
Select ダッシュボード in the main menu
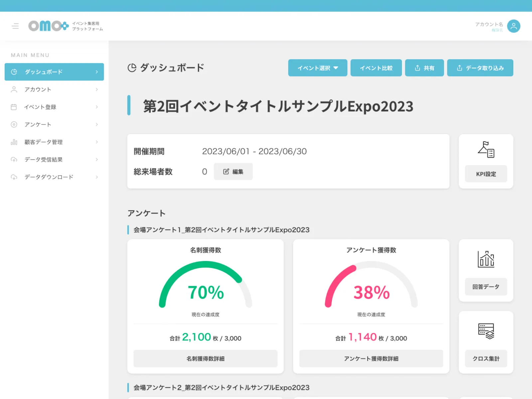[54, 72]
